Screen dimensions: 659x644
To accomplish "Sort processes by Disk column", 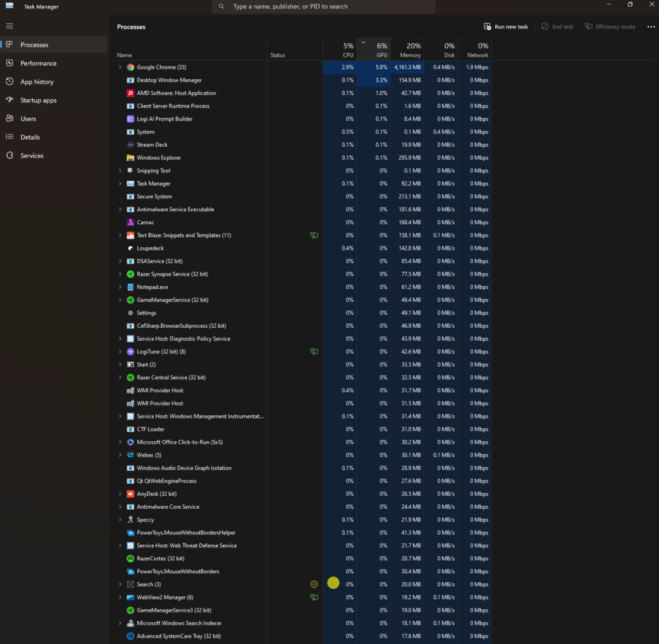I will (441, 50).
